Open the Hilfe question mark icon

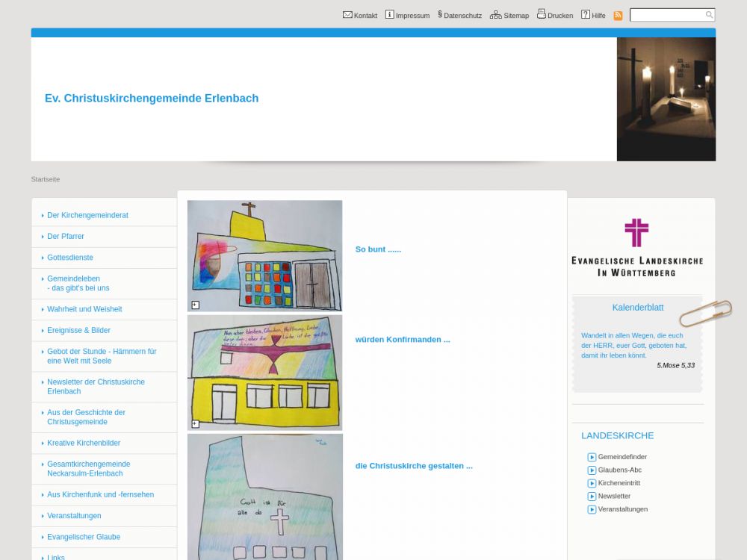pyautogui.click(x=586, y=15)
